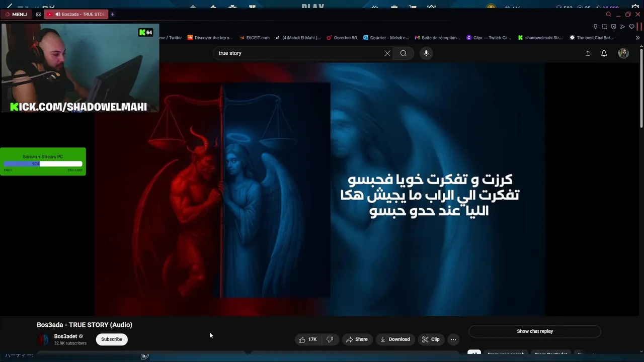Subscribe to the Bos3adet channel

click(x=112, y=339)
